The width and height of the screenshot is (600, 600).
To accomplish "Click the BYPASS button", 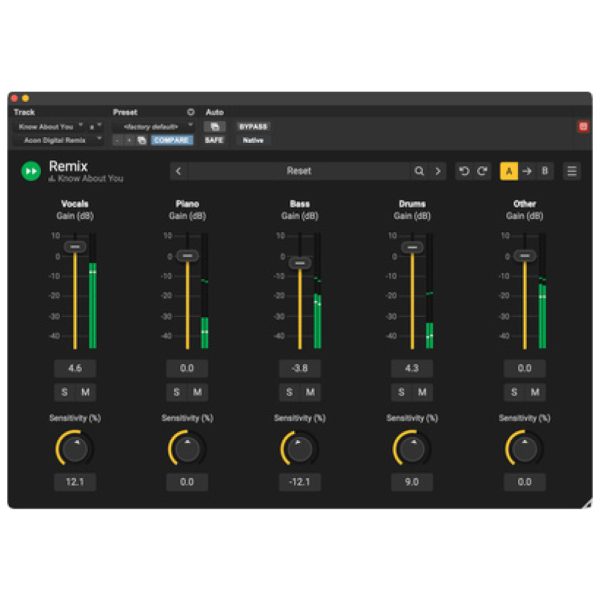I will (x=253, y=127).
